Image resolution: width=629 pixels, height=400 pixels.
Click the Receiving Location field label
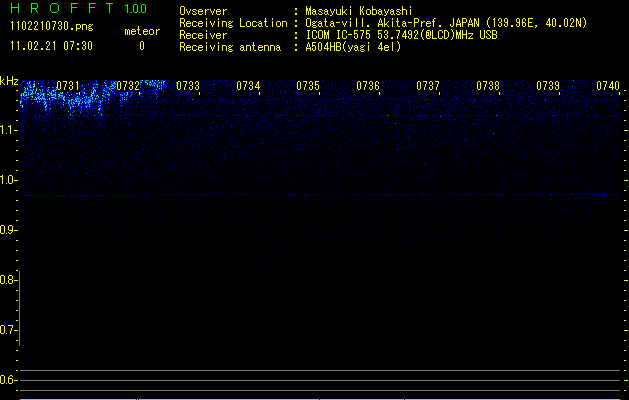pyautogui.click(x=233, y=23)
